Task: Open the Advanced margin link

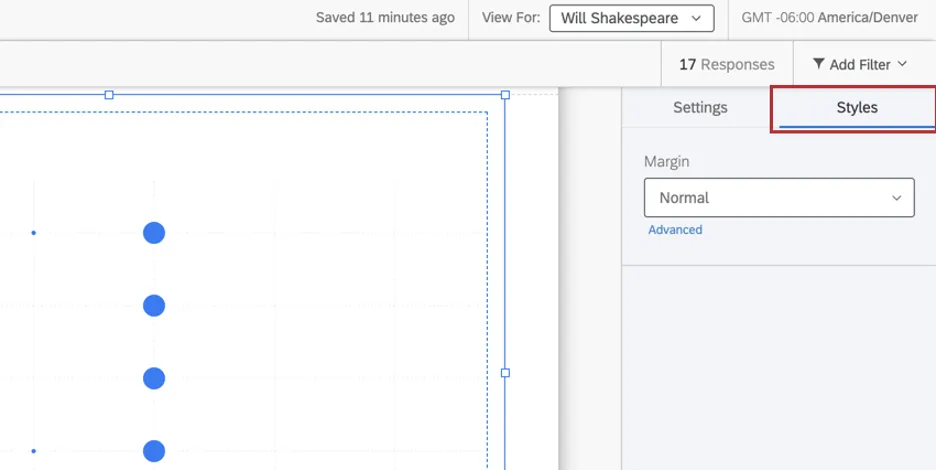Action: 675,230
